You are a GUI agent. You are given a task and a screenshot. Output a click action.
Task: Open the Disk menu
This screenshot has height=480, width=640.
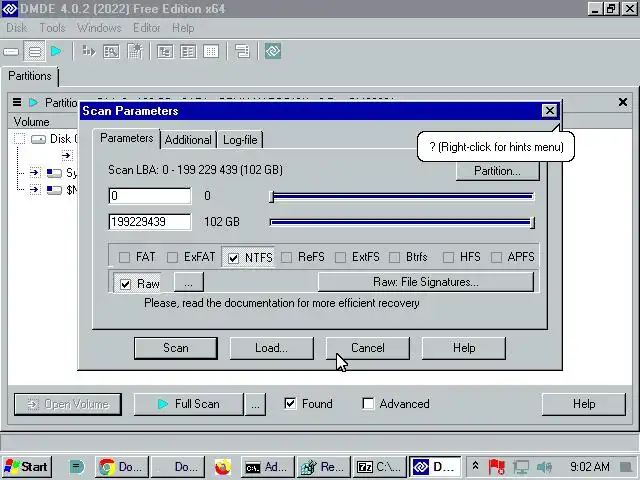(17, 28)
